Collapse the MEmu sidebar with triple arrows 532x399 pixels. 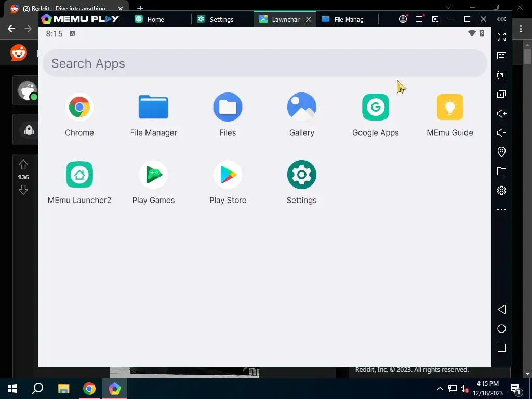pos(501,19)
